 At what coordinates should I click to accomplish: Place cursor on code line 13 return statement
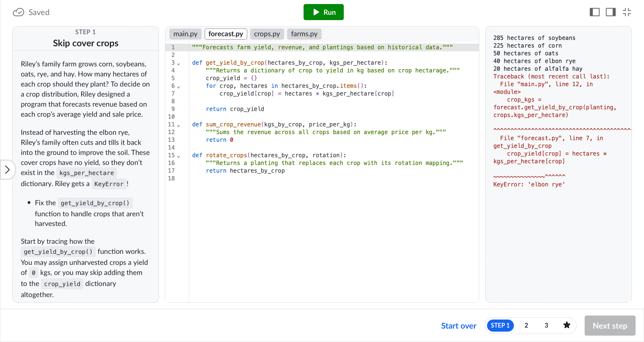[x=219, y=140]
